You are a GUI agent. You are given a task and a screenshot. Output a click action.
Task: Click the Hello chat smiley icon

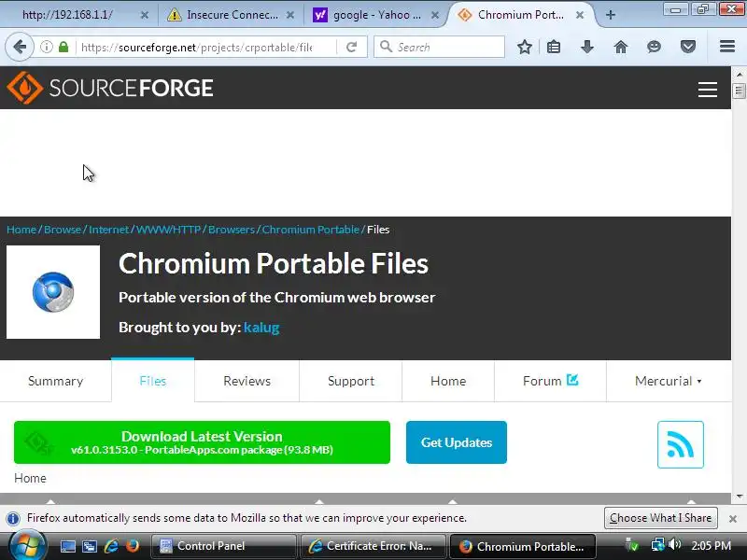tap(655, 47)
